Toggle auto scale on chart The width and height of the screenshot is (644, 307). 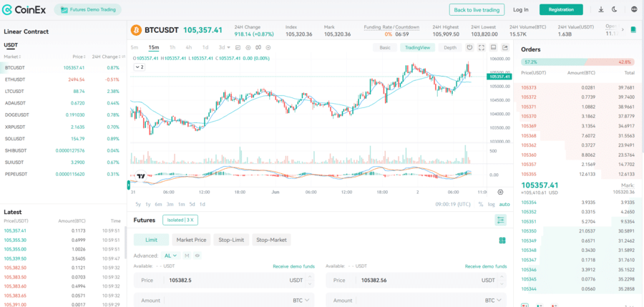[x=504, y=204]
